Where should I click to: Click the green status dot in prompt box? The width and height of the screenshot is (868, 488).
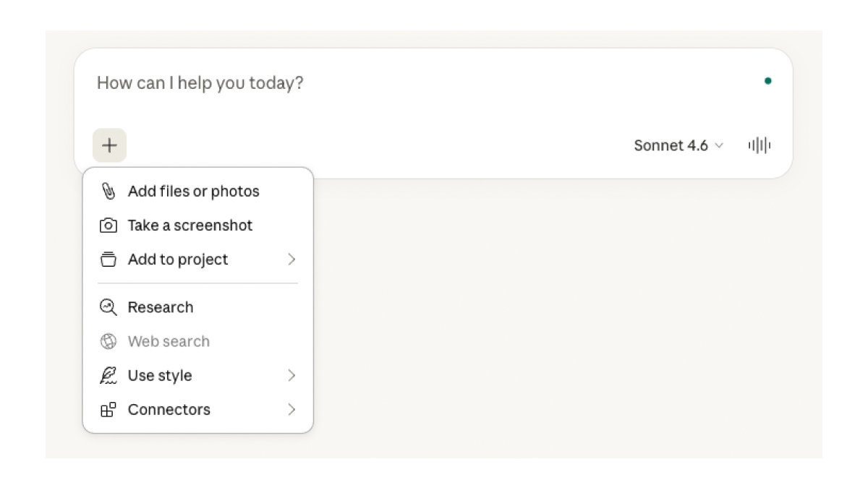767,81
